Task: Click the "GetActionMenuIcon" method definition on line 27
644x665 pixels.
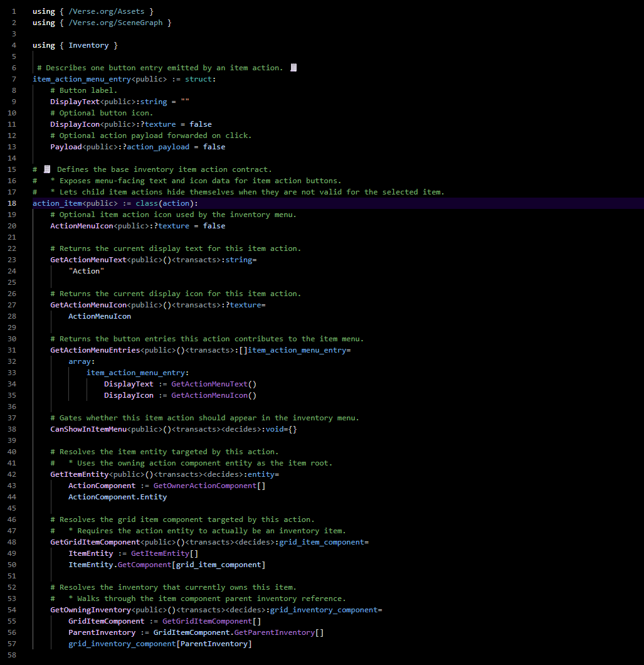Action: [88, 305]
